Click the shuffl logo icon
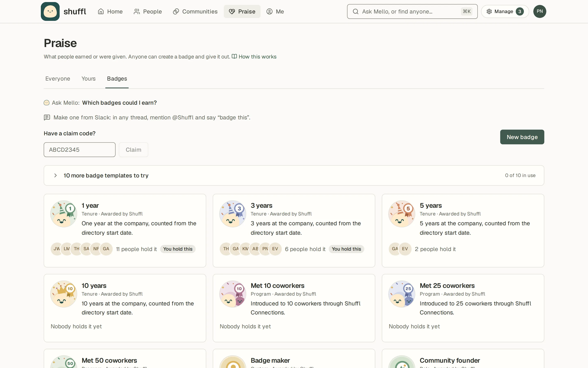The width and height of the screenshot is (588, 368). tap(50, 11)
